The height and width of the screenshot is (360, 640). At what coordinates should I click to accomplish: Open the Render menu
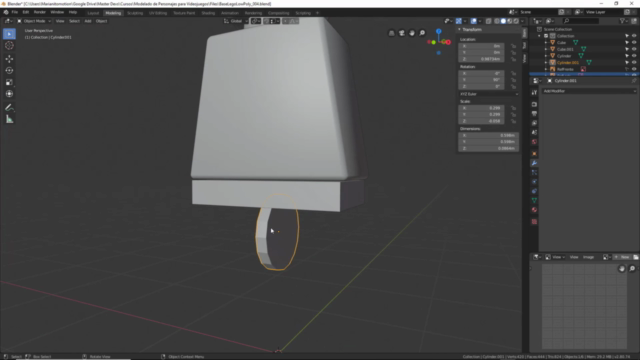click(40, 12)
